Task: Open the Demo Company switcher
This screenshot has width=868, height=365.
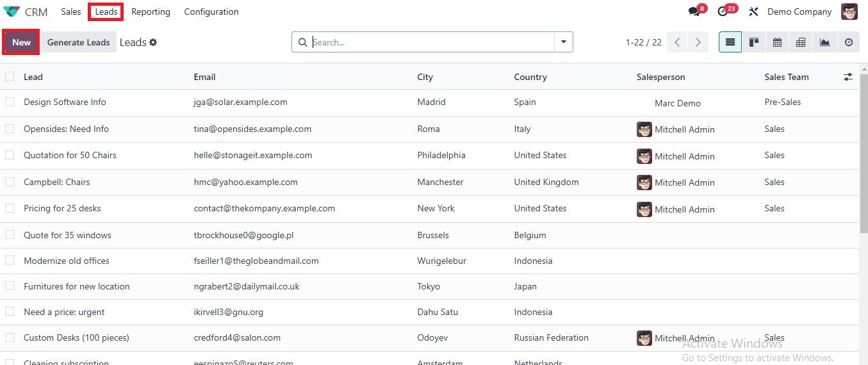Action: pyautogui.click(x=799, y=12)
